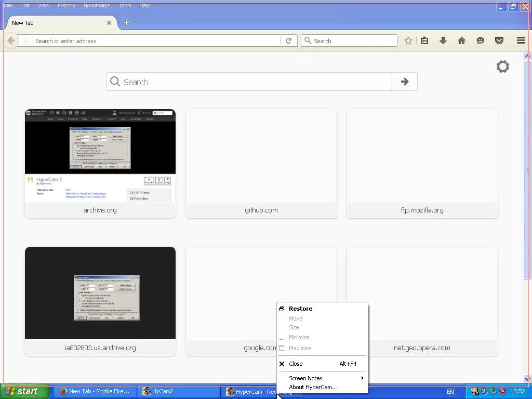Open the archive.org tile thumbnail

click(100, 155)
